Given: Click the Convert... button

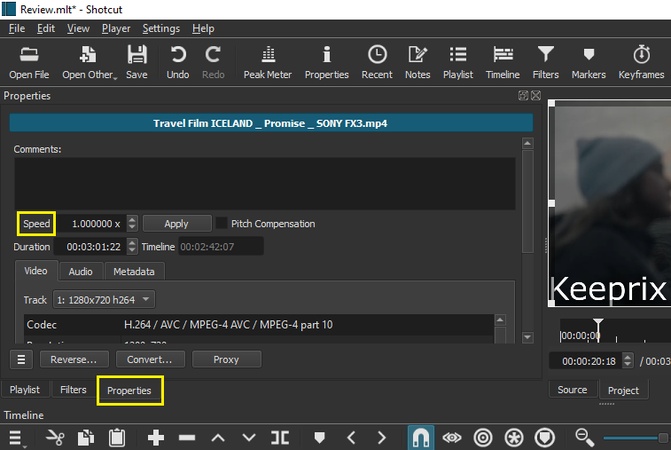Looking at the screenshot, I should click(x=150, y=359).
